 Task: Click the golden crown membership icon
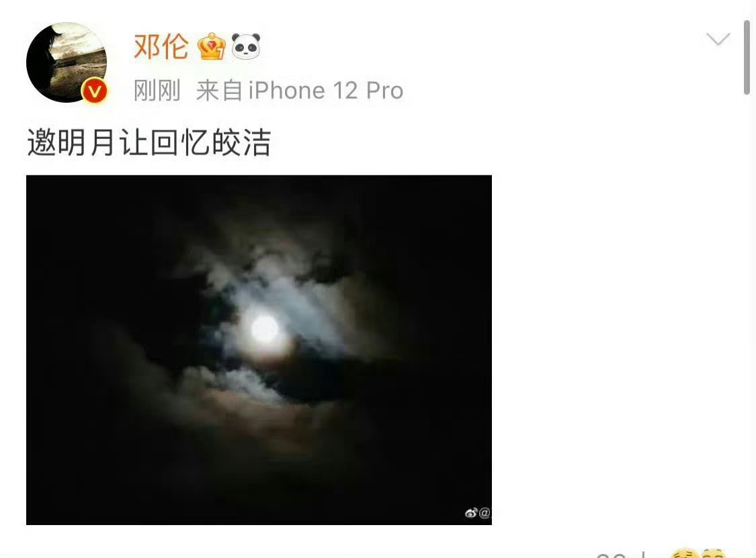[x=211, y=47]
